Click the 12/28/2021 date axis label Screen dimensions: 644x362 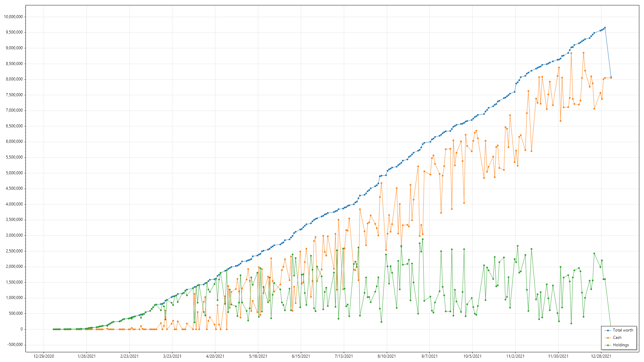pos(601,356)
